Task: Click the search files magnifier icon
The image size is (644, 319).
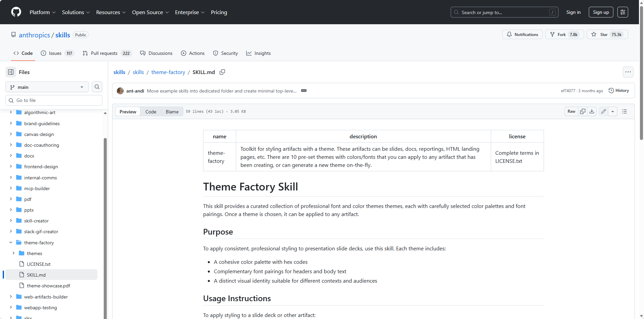Action: point(97,87)
